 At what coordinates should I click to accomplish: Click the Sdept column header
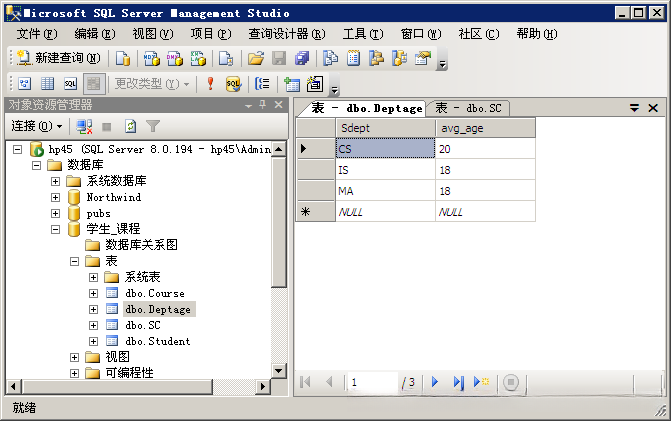click(x=385, y=128)
